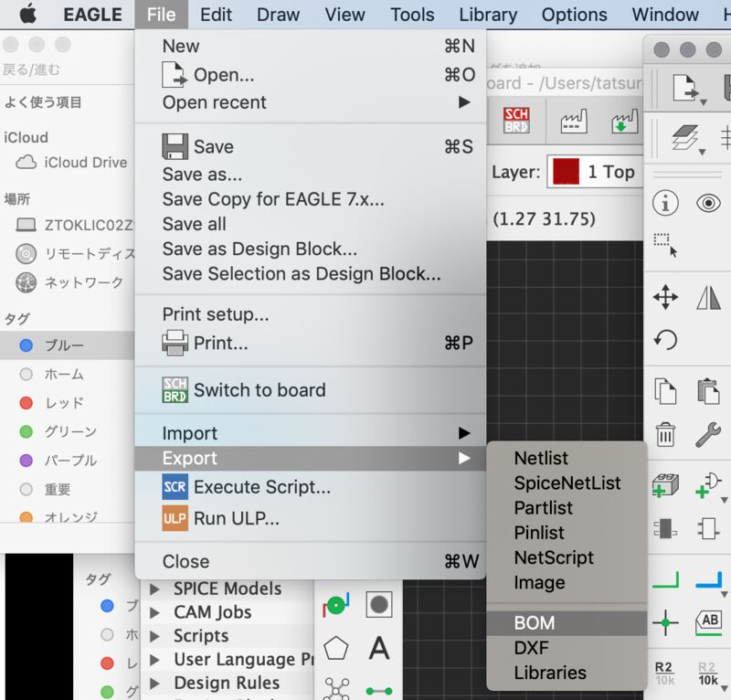
Task: Choose DXF from Export submenu
Action: click(567, 648)
